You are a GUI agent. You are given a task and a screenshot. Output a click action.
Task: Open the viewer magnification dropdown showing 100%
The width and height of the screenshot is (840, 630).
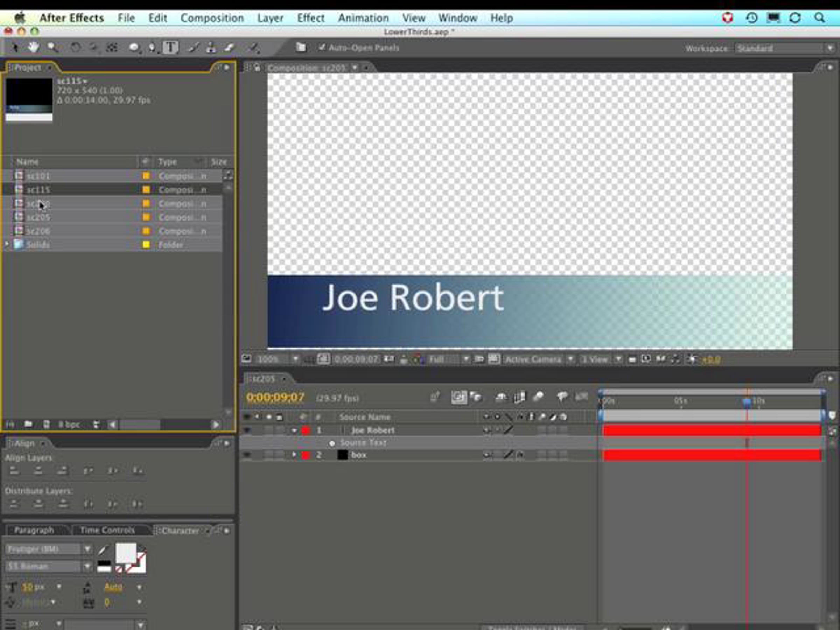[278, 359]
